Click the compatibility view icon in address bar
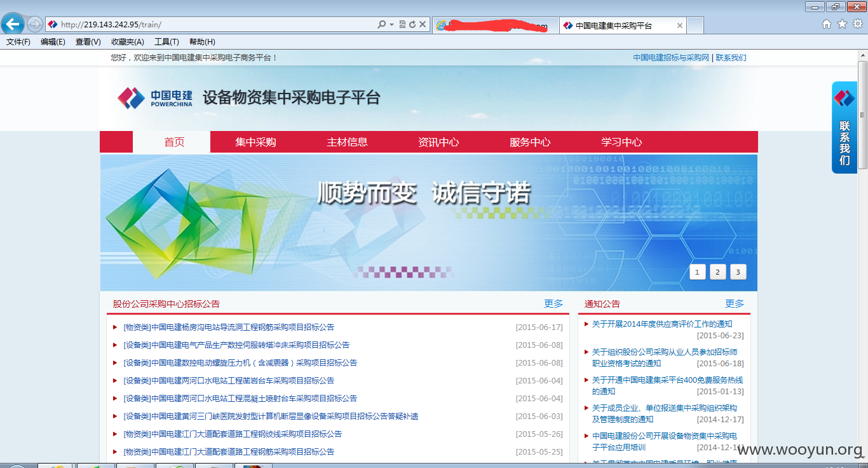Viewport: 868px width, 468px height. point(402,24)
